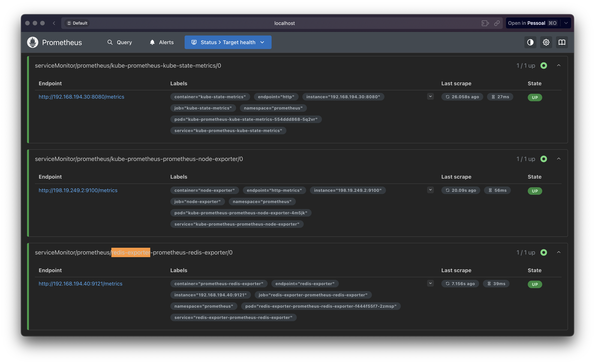Click the UP badge for redis-exporter target
This screenshot has width=595, height=364.
tap(535, 284)
